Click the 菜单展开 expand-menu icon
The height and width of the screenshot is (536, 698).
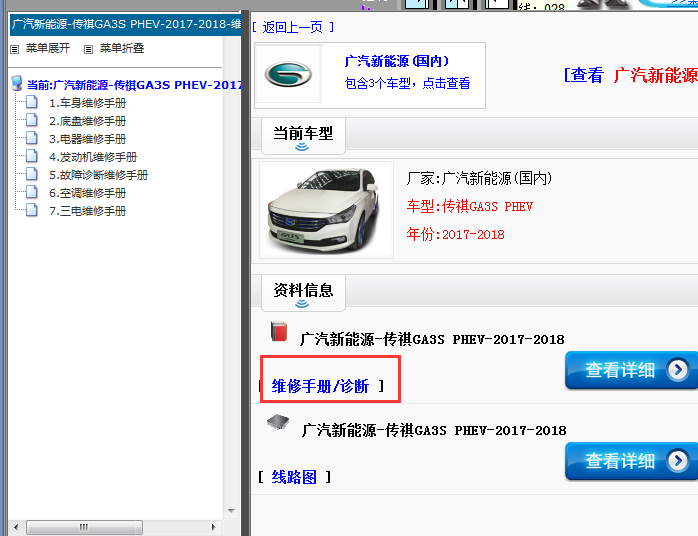(x=15, y=49)
